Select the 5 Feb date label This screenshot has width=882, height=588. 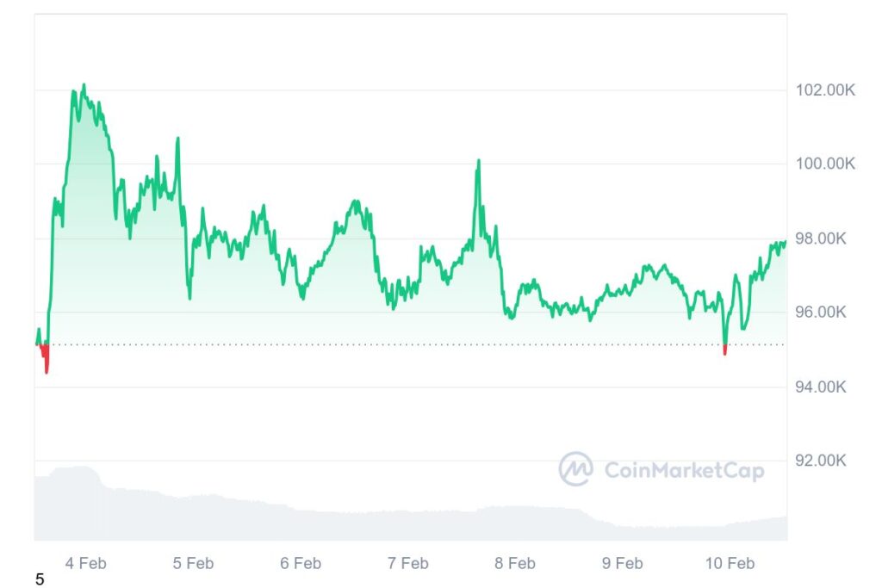click(193, 563)
